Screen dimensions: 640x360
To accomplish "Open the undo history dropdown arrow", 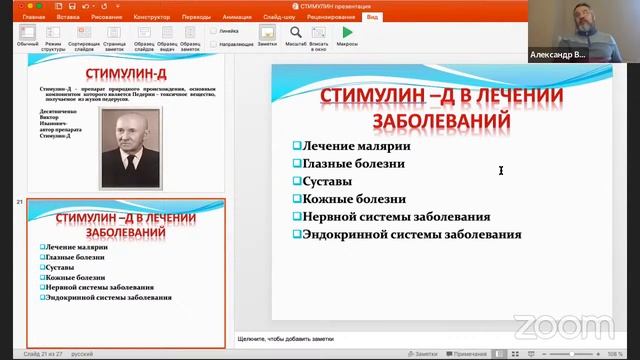I will pyautogui.click(x=93, y=6).
